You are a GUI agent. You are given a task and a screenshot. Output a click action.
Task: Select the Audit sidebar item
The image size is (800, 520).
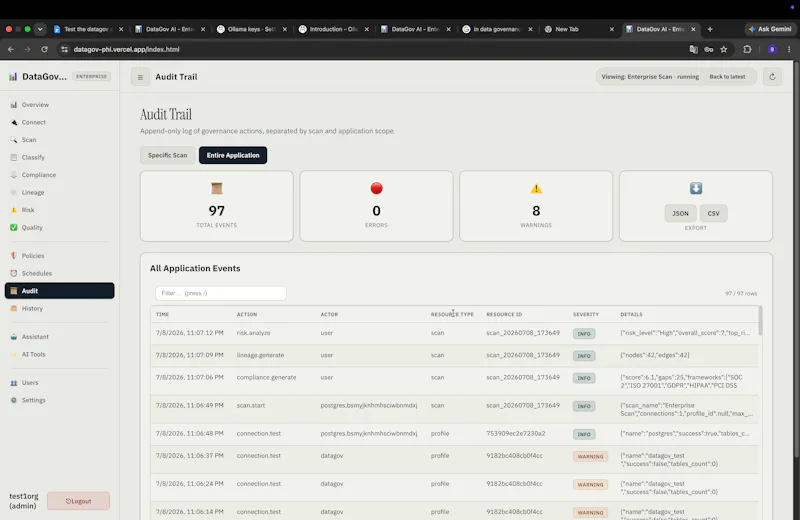59,291
